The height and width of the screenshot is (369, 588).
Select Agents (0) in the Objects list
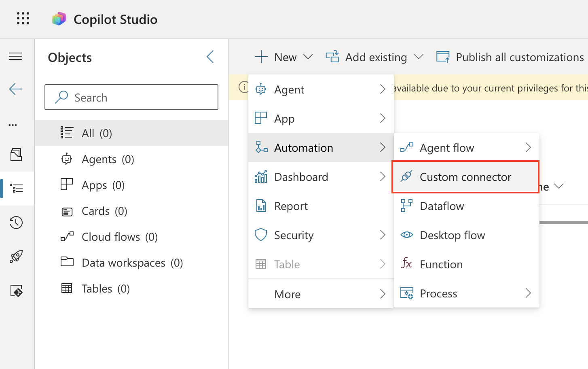click(131, 159)
